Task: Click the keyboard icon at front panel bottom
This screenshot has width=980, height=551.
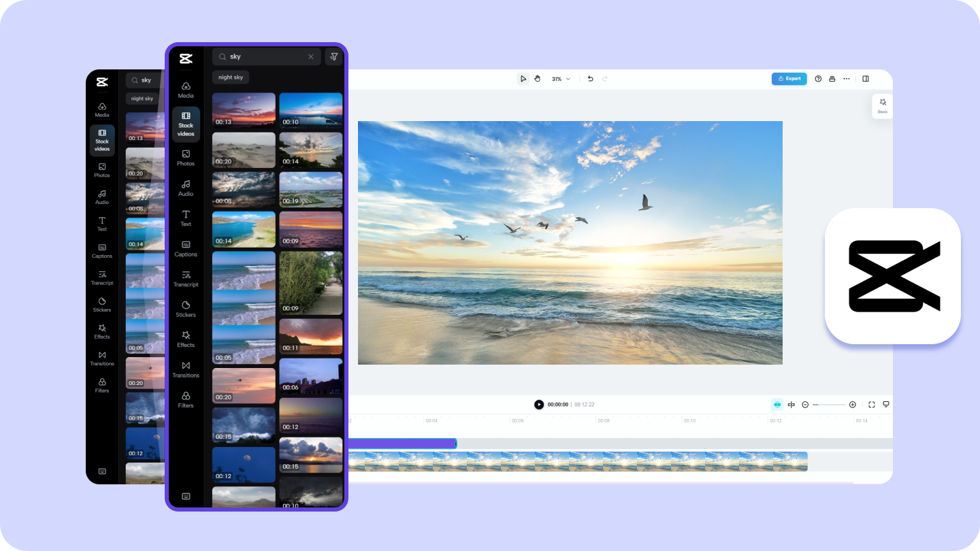Action: 186,497
